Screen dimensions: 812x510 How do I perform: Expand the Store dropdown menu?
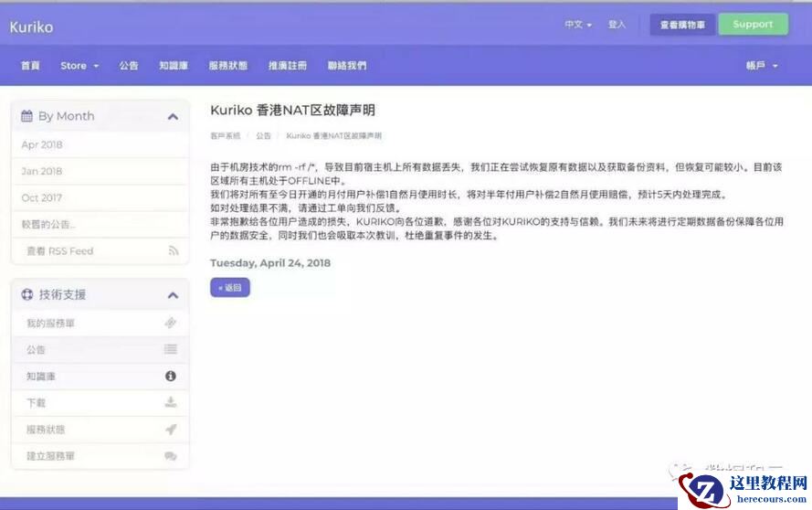pos(79,66)
